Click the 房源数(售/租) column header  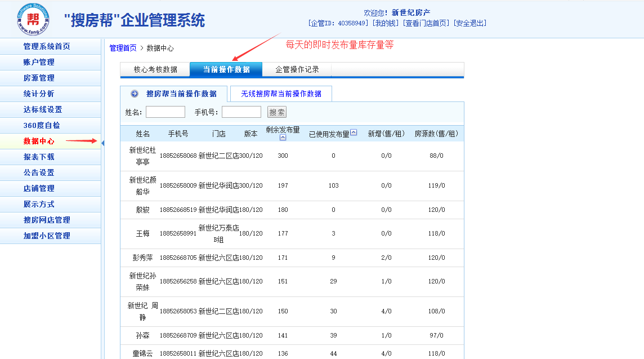[436, 134]
